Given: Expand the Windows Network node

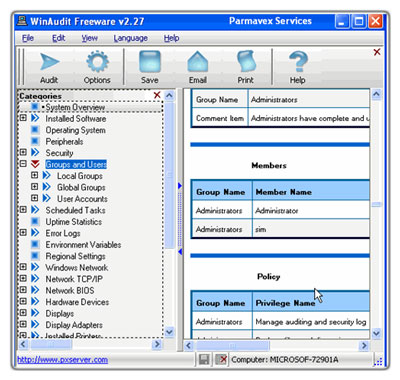Looking at the screenshot, I should [23, 267].
